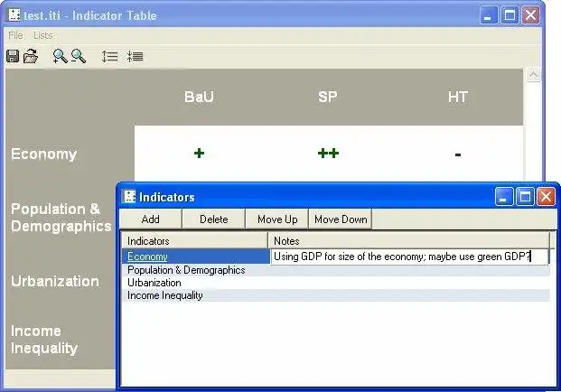The width and height of the screenshot is (561, 392).
Task: Close the Indicator Table window
Action: (x=530, y=15)
